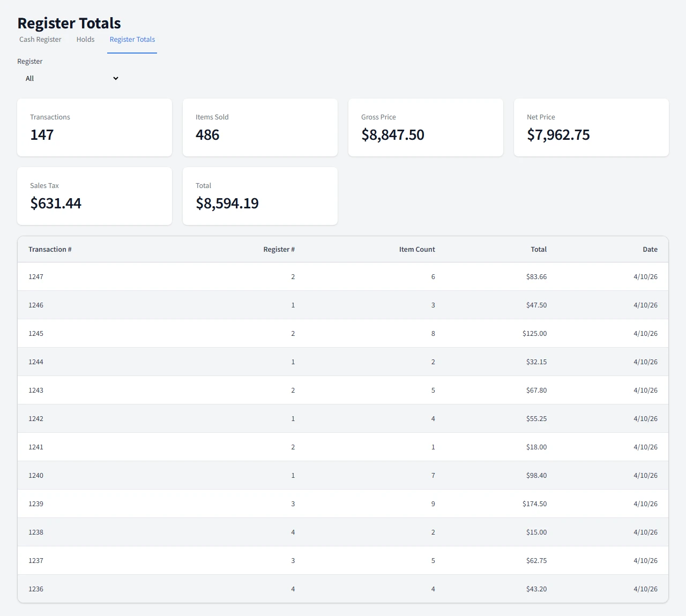Click the Transaction # column header
Viewport: 686px width, 616px height.
[x=50, y=250]
